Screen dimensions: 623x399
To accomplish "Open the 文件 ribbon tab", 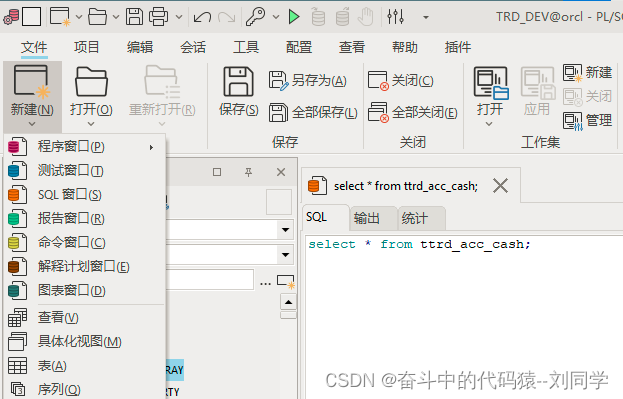I will [x=34, y=47].
